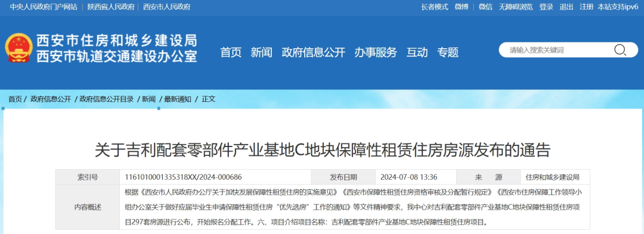This screenshot has width=644, height=234.
Task: Open the 微博 link
Action: pos(461,7)
